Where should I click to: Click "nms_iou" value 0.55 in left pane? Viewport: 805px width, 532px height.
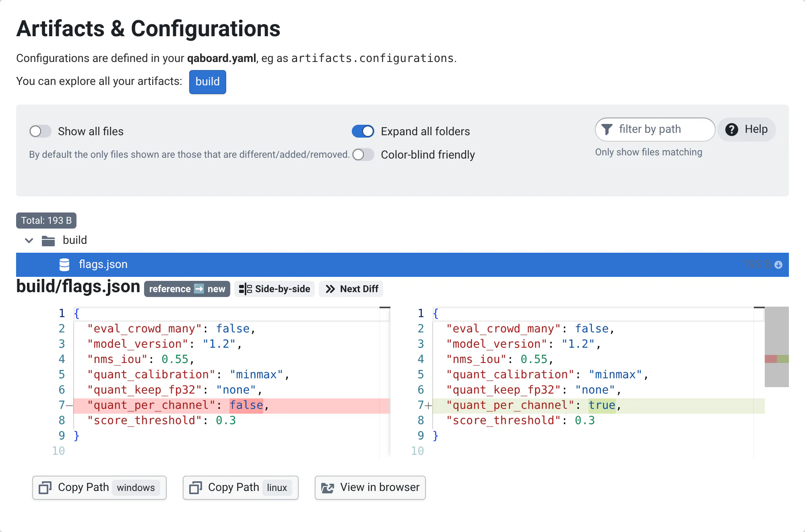coord(175,359)
